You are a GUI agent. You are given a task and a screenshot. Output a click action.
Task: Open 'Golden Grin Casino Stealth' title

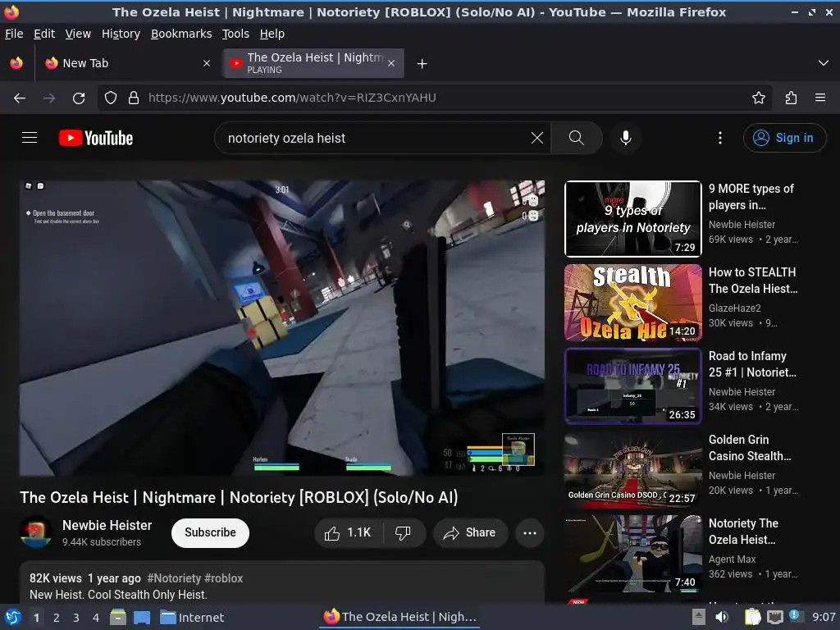click(750, 448)
